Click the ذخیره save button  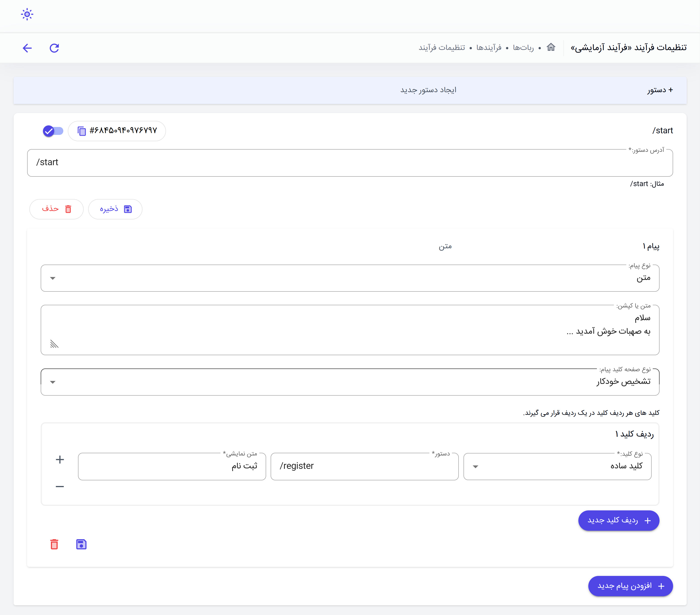(x=115, y=209)
